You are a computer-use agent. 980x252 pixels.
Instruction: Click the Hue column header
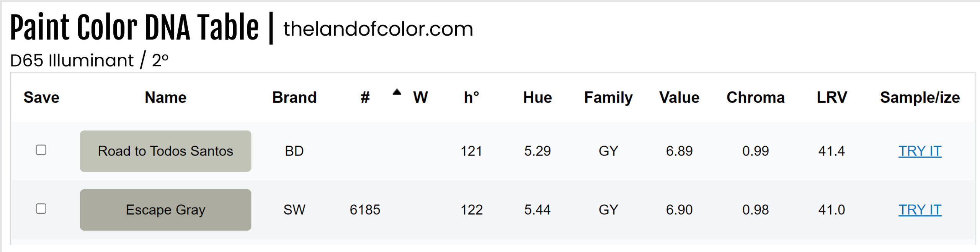point(537,98)
